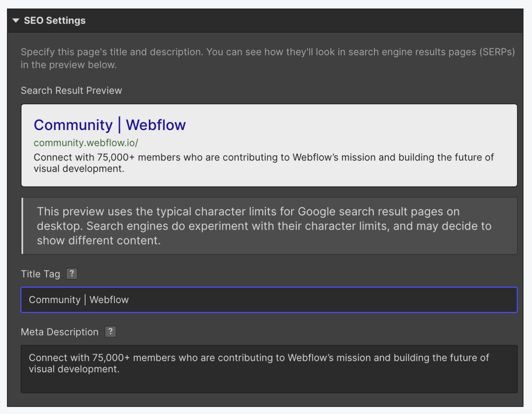
Task: Click the question mark beside Meta Description
Action: click(111, 332)
